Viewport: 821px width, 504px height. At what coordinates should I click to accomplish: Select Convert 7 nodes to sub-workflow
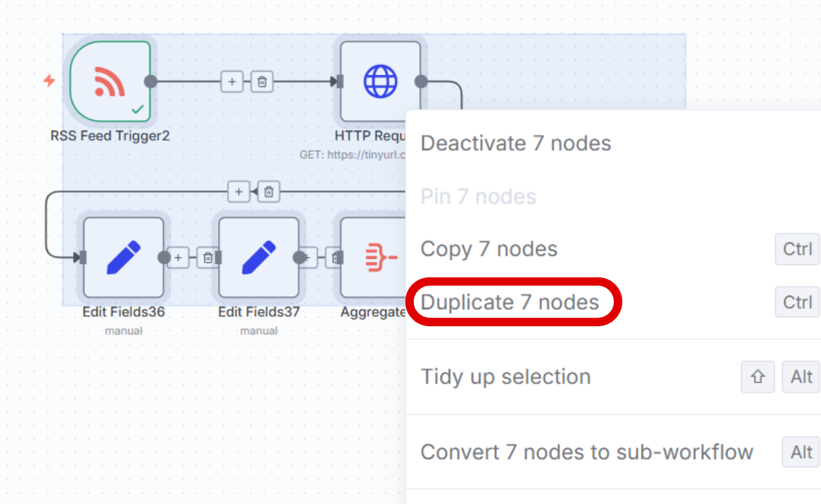587,452
